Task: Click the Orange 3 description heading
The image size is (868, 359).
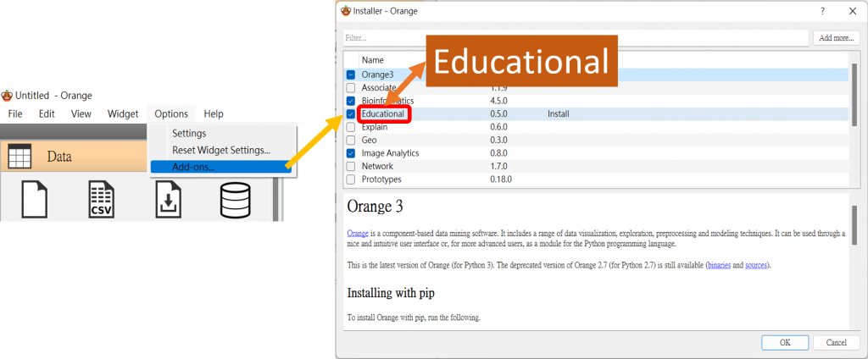Action: 375,207
